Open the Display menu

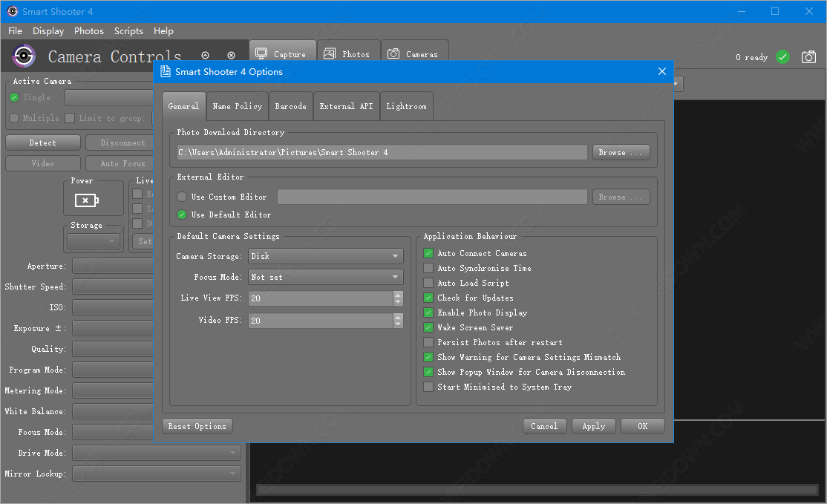(48, 30)
